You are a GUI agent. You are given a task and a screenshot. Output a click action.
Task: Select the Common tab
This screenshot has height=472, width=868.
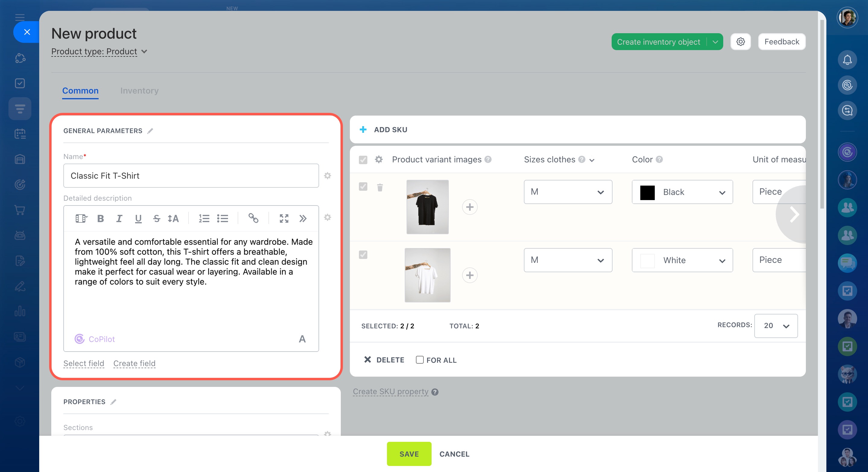(80, 91)
